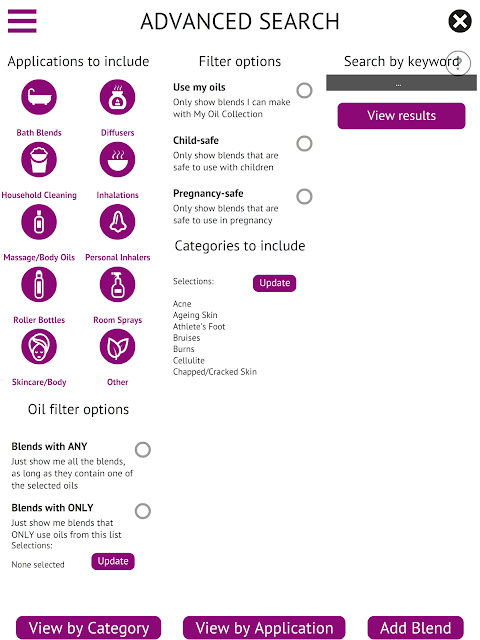480x640 pixels.
Task: Focus the keyword search field
Action: (x=401, y=83)
